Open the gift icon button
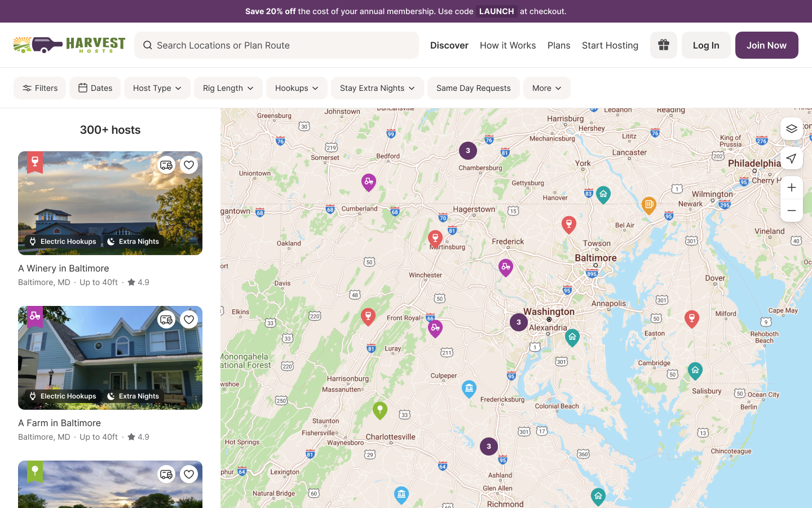The image size is (812, 508). click(663, 45)
